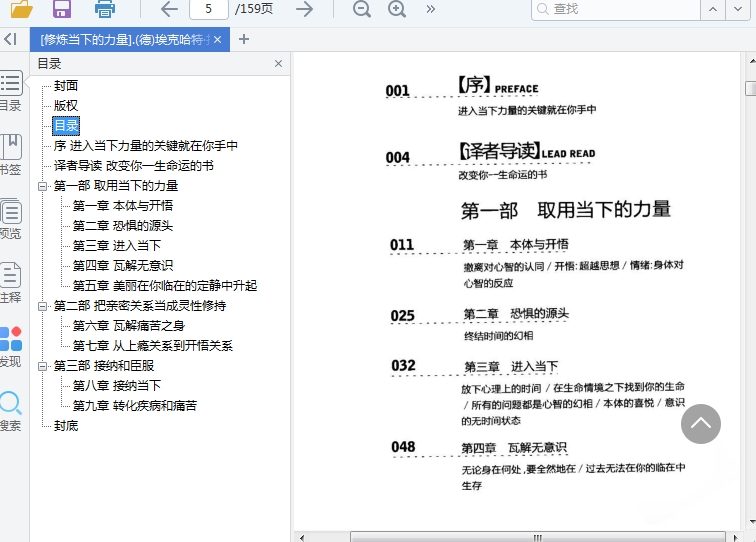Viewport: 756px width, 542px height.
Task: Collapse the 第二部 tree node
Action: (x=43, y=306)
